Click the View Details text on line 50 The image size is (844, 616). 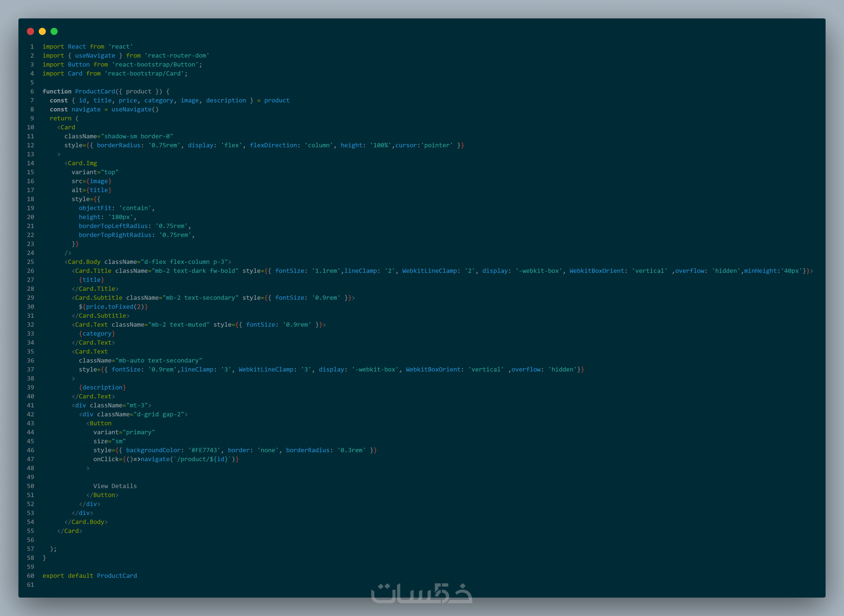point(115,486)
